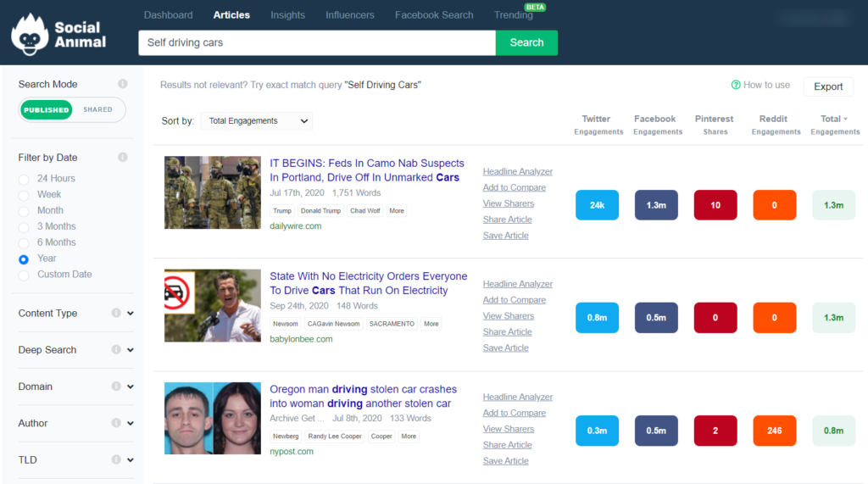
Task: Select the 3 Months date filter
Action: click(x=24, y=228)
